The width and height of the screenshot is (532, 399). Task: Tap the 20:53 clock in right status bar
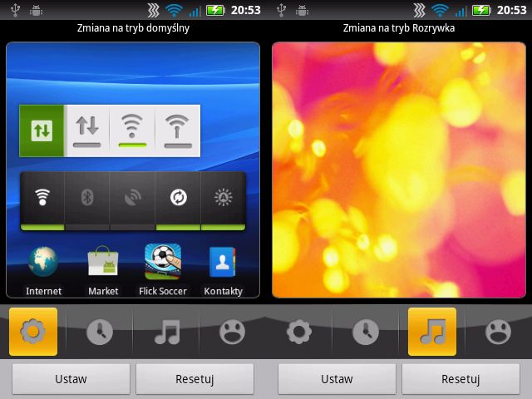[x=512, y=10]
